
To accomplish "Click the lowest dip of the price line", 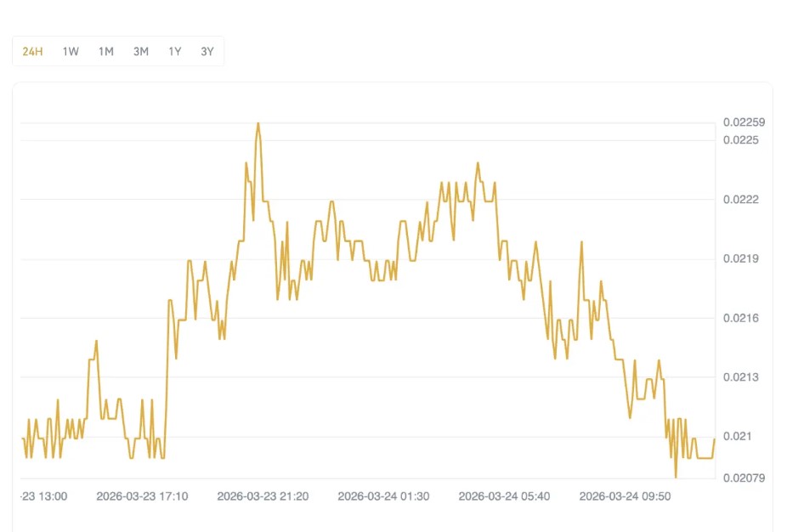I will [x=676, y=477].
